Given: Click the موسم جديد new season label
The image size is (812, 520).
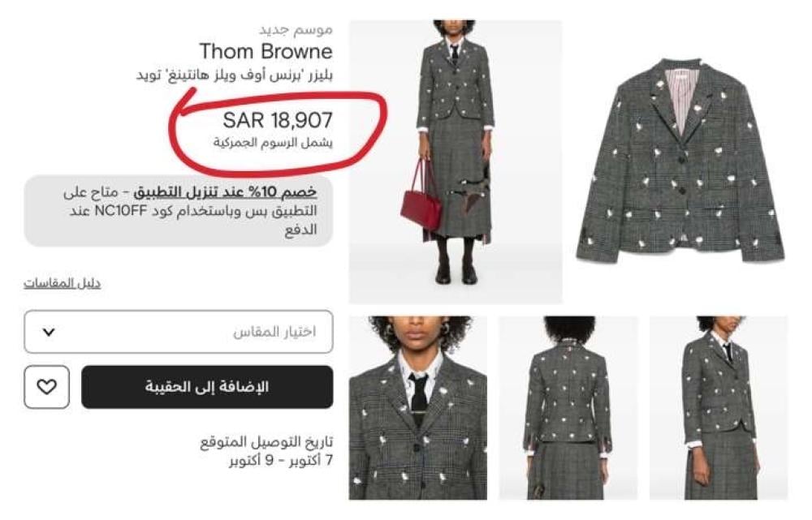Looking at the screenshot, I should coord(296,29).
